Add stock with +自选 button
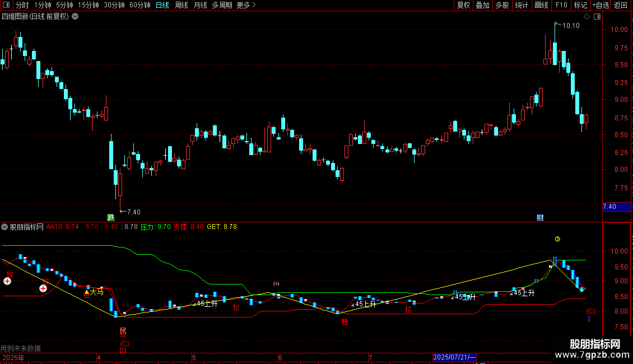Image resolution: width=633 pixels, height=364 pixels. point(601,5)
